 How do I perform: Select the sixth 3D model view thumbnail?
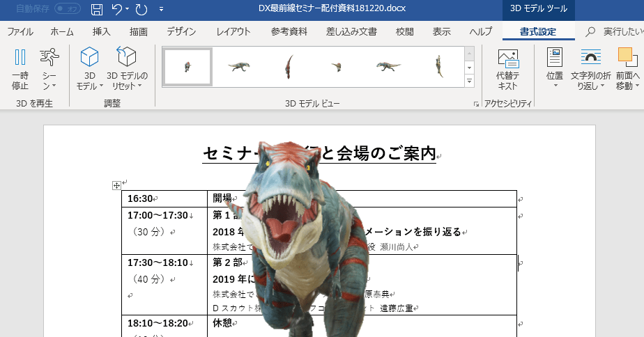tap(438, 67)
